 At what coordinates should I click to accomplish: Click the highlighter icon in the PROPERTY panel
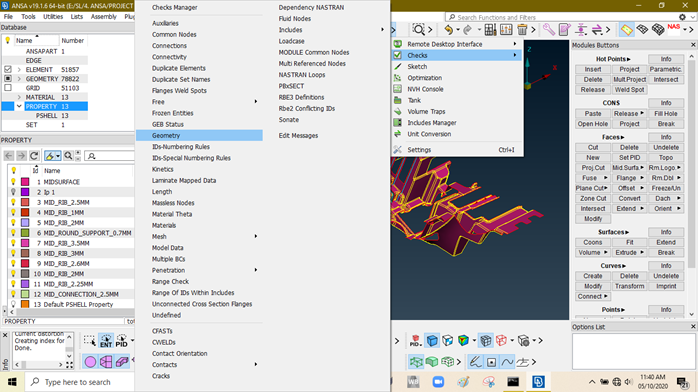pos(49,156)
